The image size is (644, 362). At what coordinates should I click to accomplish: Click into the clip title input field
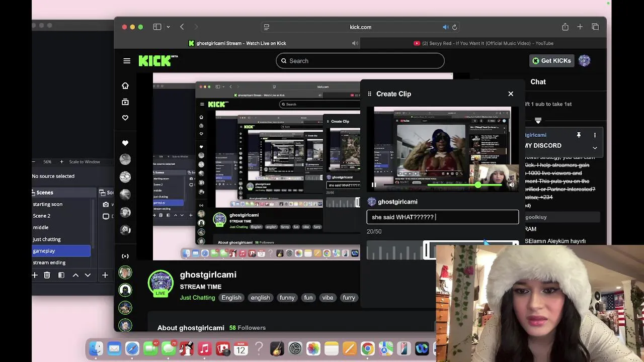pos(443,217)
